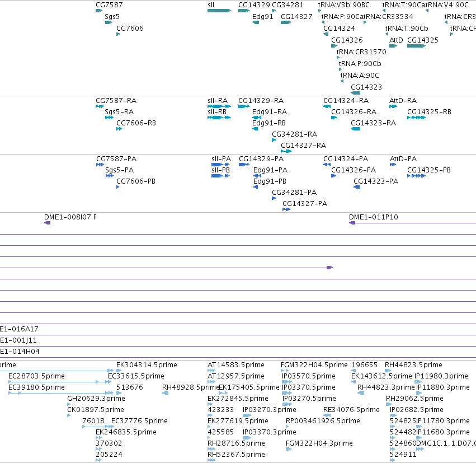The image size is (476, 463).
Task: Click the sll-RB transcript glyph
Action: point(219,118)
